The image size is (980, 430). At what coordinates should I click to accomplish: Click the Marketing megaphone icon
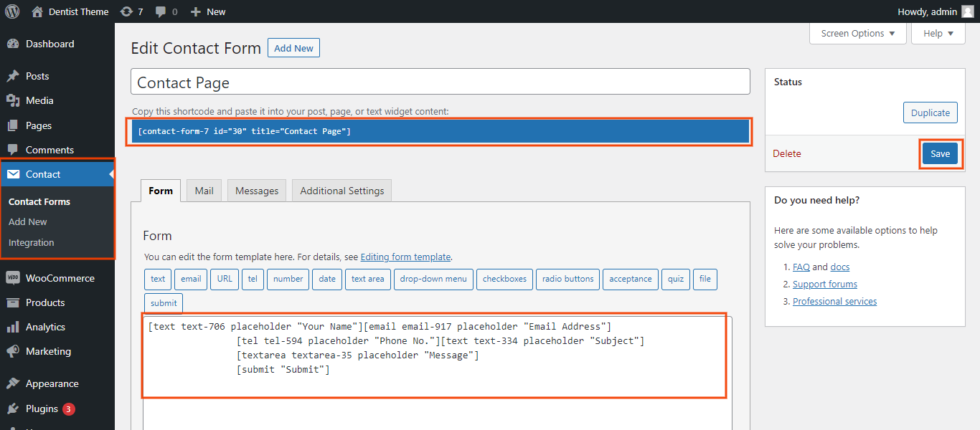13,351
